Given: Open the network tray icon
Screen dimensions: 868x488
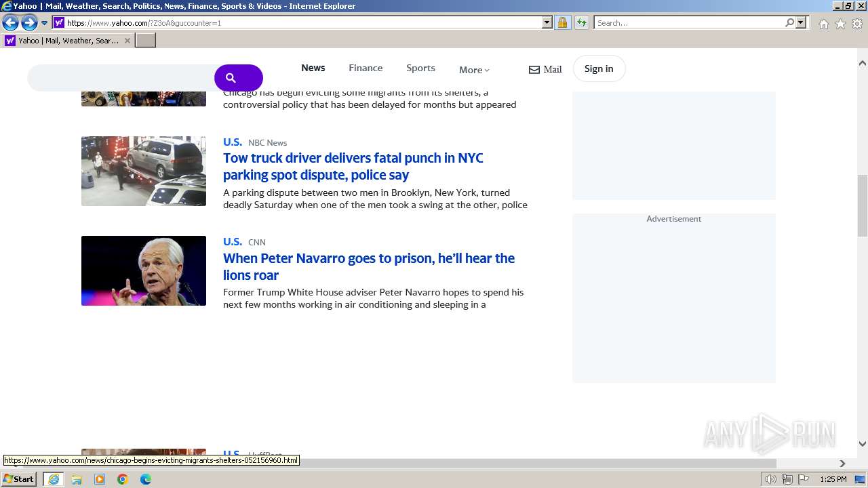Looking at the screenshot, I should click(787, 479).
